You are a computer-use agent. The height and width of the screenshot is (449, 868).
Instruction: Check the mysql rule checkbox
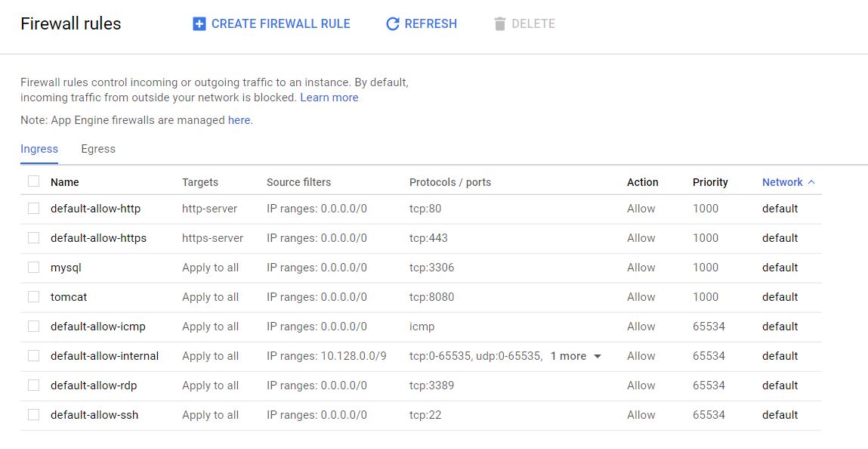(x=33, y=268)
